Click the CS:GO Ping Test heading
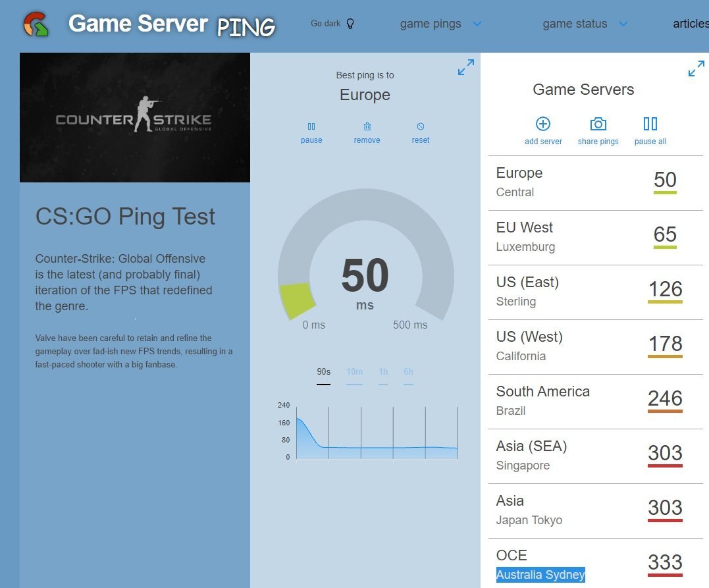Viewport: 709px width, 588px height. (x=125, y=216)
